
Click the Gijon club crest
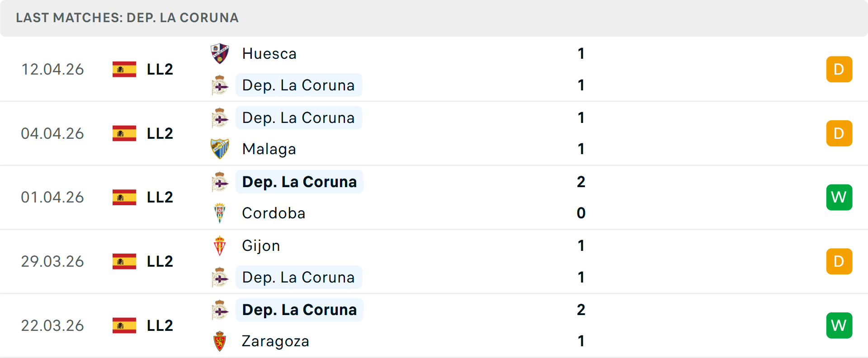click(x=220, y=245)
